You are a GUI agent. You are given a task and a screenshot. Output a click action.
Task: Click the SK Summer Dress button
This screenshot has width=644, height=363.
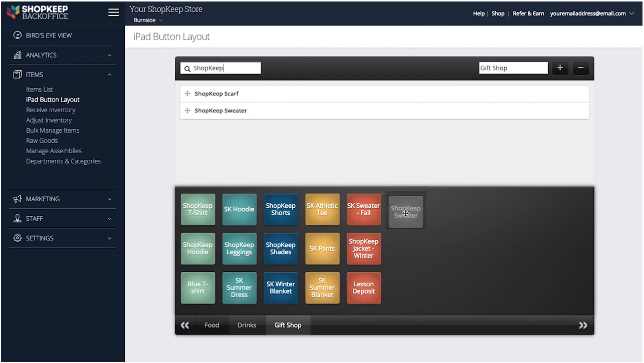pyautogui.click(x=239, y=288)
